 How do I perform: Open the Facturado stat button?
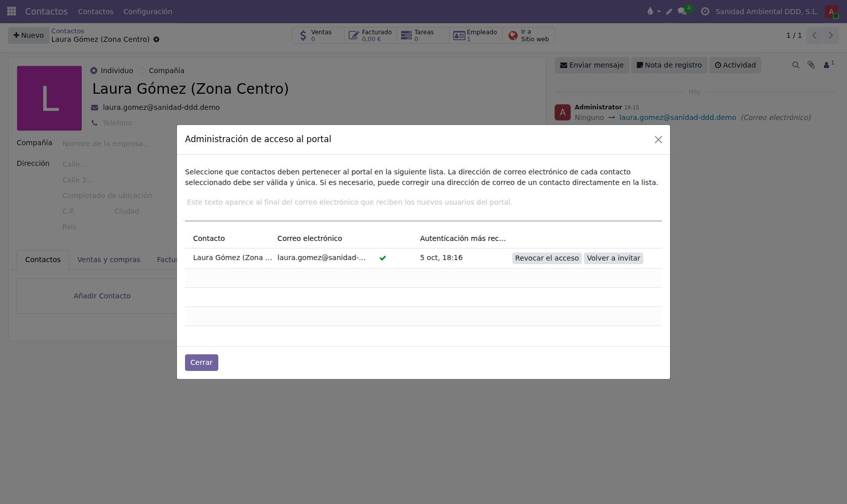(x=371, y=35)
